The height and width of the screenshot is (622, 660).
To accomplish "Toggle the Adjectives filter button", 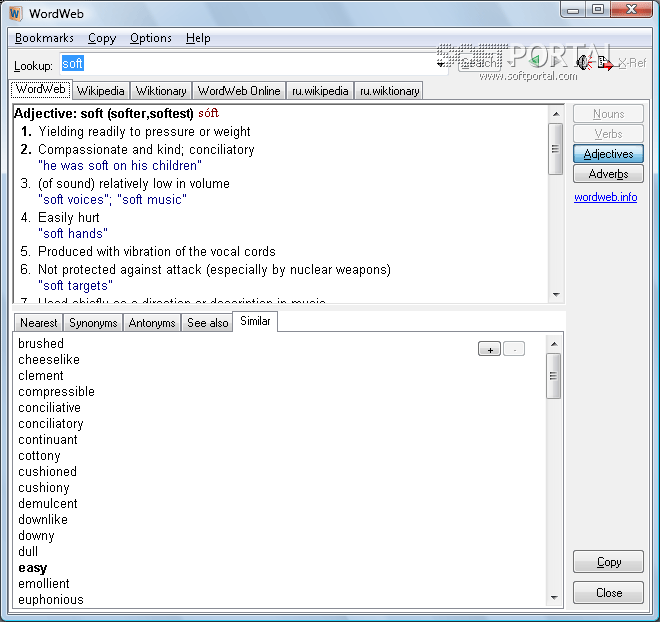I will (608, 154).
